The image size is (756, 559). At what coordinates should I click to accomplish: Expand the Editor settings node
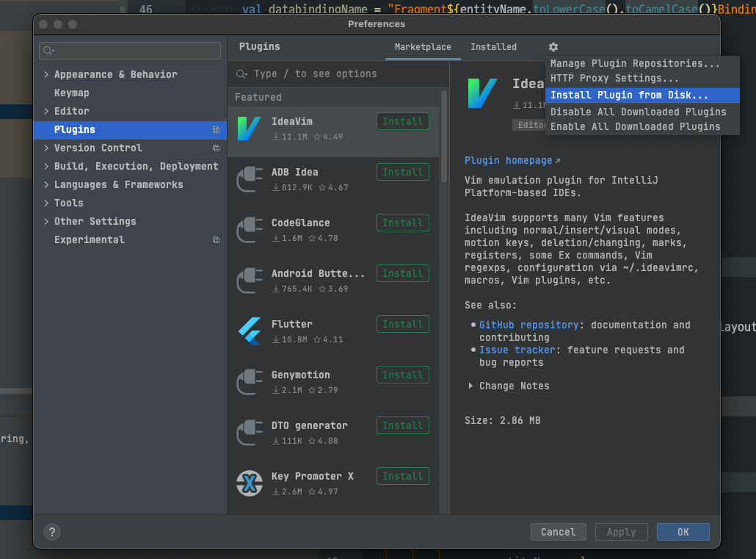point(46,111)
